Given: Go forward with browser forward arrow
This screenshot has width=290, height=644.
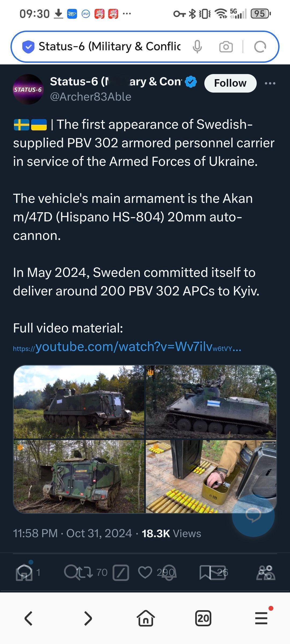Looking at the screenshot, I should coord(88,618).
